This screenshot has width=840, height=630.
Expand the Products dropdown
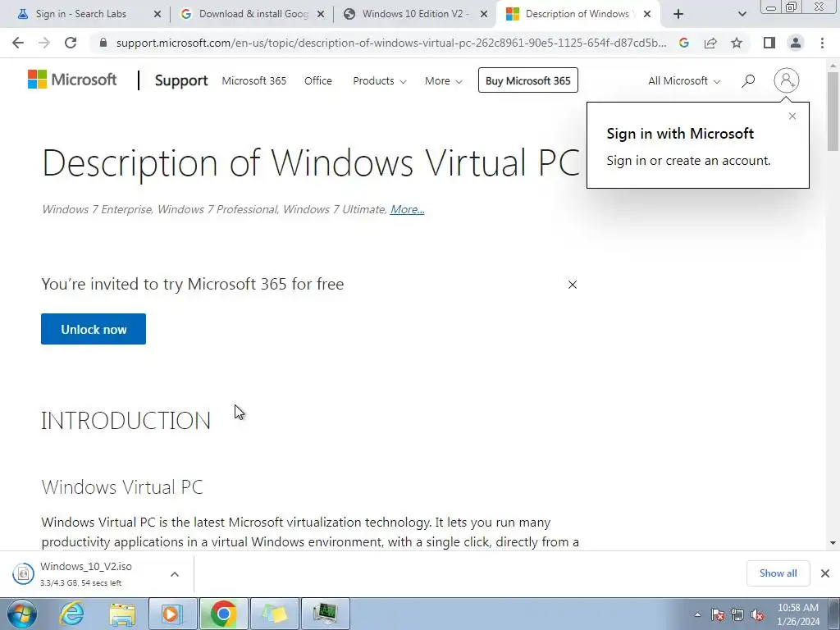tap(379, 81)
